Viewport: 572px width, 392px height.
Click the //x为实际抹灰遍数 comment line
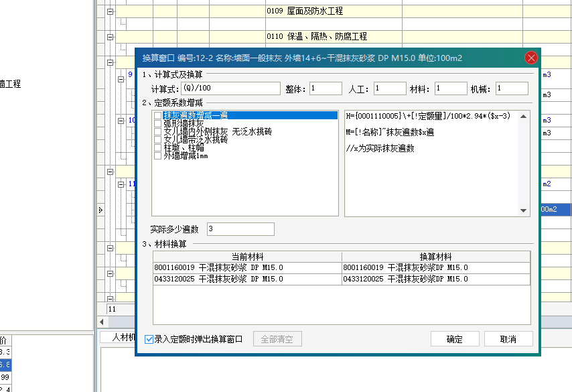click(x=380, y=148)
